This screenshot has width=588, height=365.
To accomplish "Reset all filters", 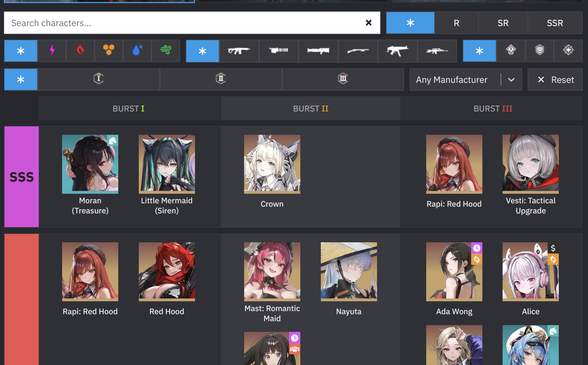I will click(x=555, y=80).
